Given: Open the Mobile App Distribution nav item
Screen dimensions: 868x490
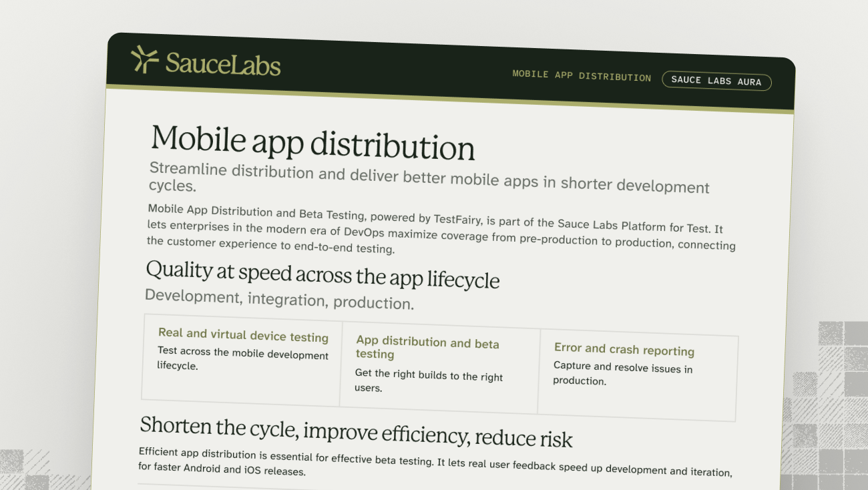Looking at the screenshot, I should pos(582,75).
